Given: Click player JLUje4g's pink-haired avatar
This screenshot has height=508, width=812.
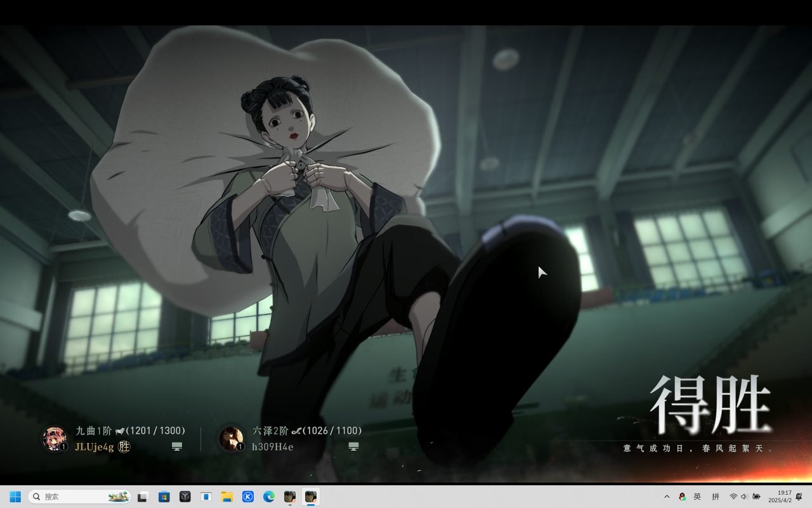Looking at the screenshot, I should (x=54, y=438).
